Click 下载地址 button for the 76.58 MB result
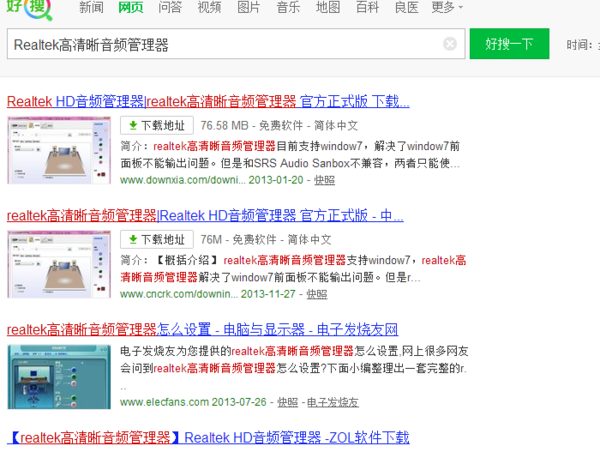Viewport: 600px width, 452px height. (157, 125)
